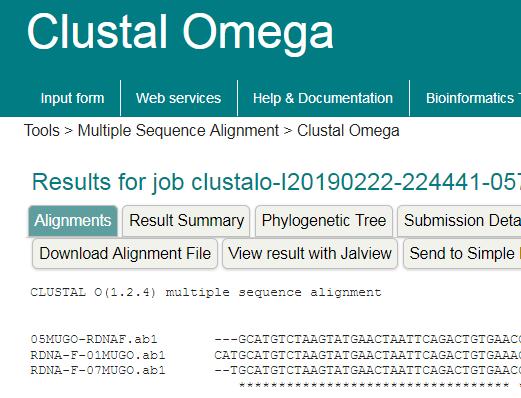Screen dimensions: 521x398
Task: Open the Web services menu item
Action: point(178,98)
